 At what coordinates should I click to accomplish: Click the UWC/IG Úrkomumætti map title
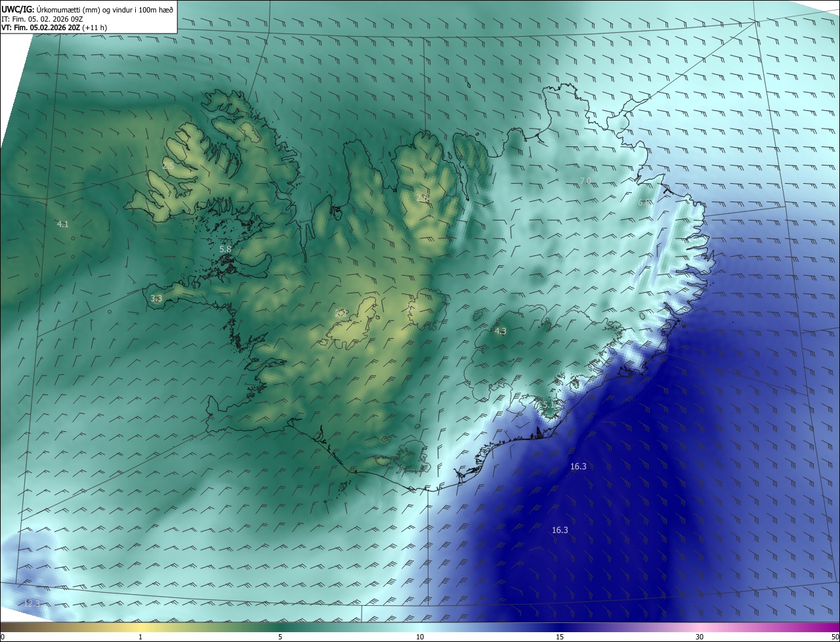[x=87, y=9]
